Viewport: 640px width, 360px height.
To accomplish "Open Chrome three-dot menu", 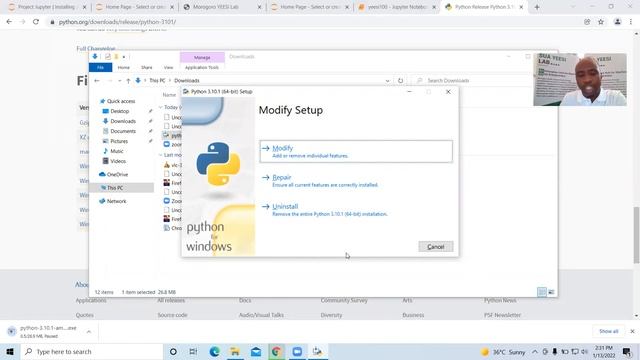I will [x=631, y=22].
